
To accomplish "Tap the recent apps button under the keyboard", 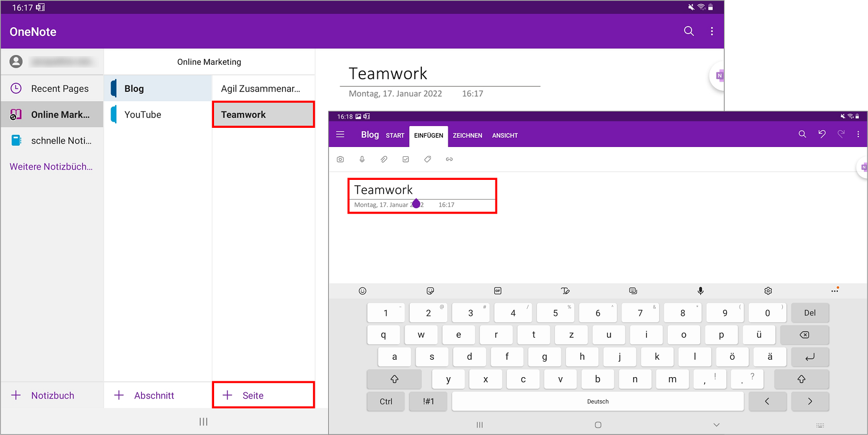I will [x=479, y=425].
